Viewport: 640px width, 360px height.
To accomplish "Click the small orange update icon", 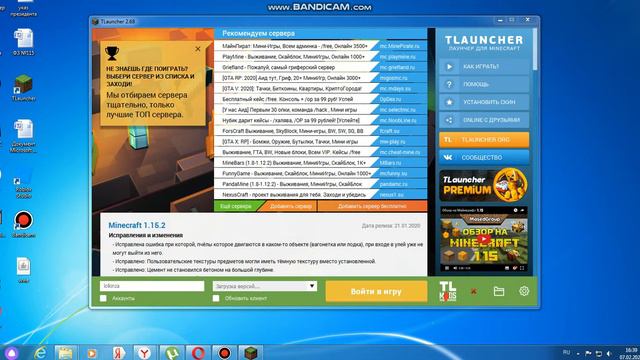I will pos(473,291).
